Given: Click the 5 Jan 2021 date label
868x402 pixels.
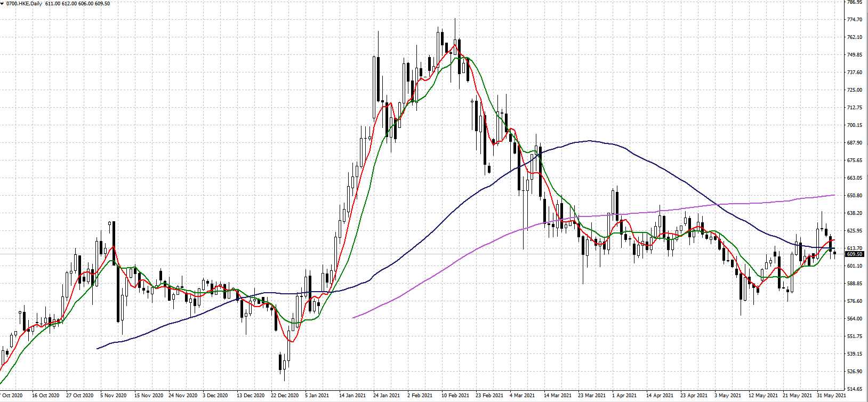Looking at the screenshot, I should pos(317,396).
